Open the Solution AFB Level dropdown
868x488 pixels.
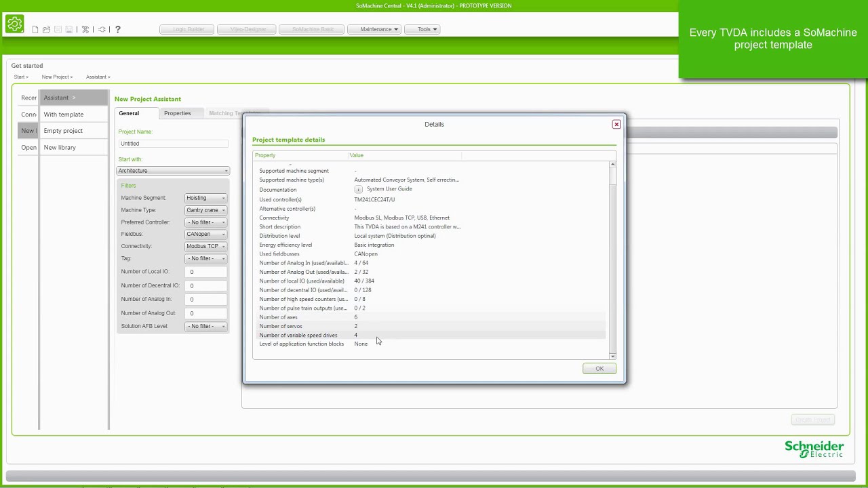[206, 326]
